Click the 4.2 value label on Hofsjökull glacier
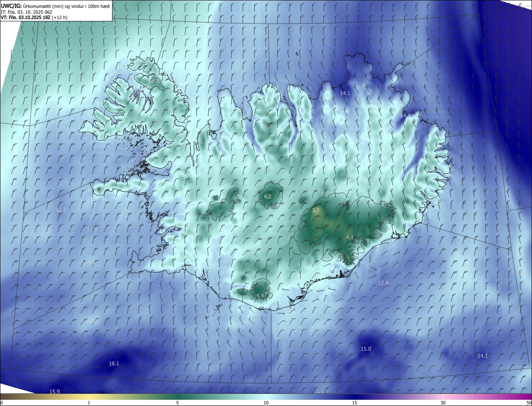This screenshot has width=532, height=406. point(268,196)
